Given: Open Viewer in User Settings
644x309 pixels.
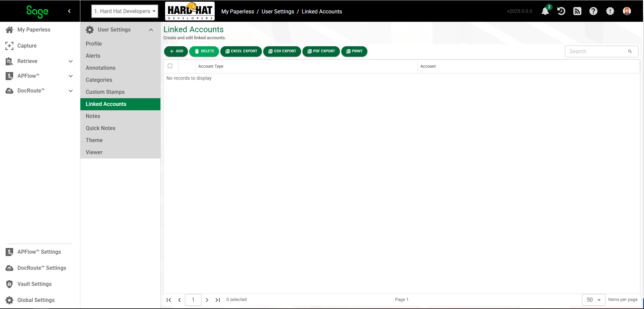Looking at the screenshot, I should (x=120, y=152).
